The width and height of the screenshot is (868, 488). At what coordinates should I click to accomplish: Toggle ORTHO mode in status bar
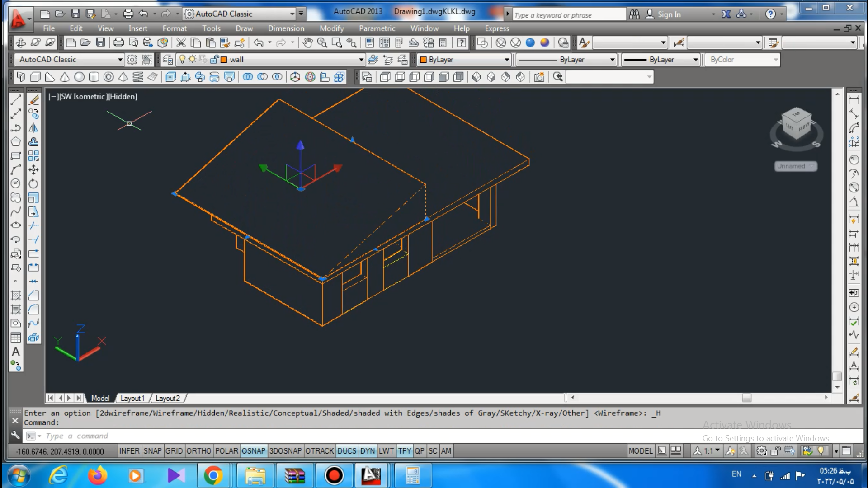198,451
